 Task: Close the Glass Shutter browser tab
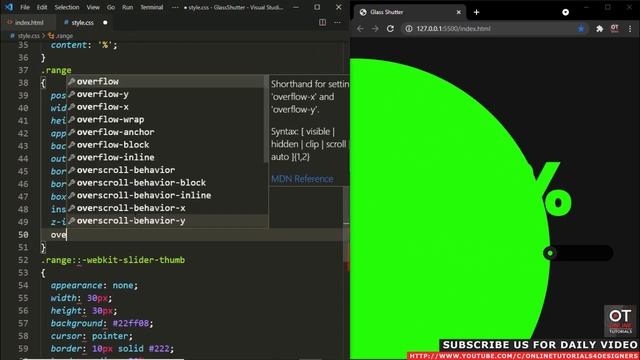(458, 12)
